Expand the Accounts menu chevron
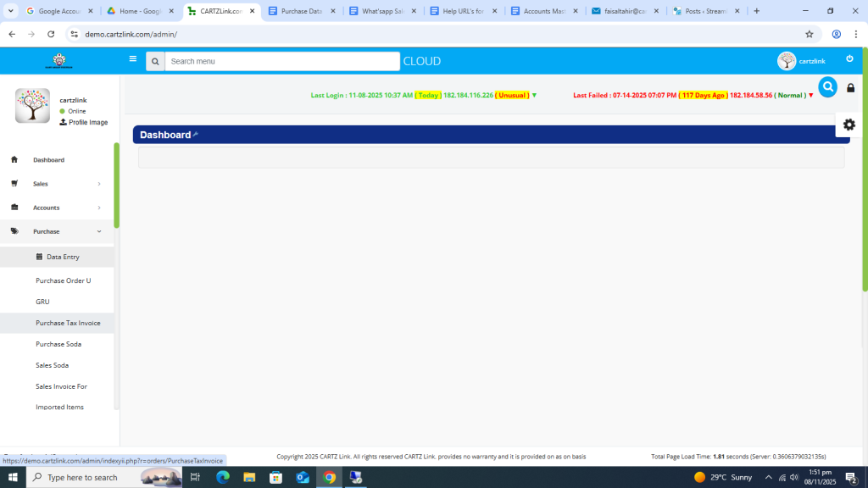 [x=99, y=208]
